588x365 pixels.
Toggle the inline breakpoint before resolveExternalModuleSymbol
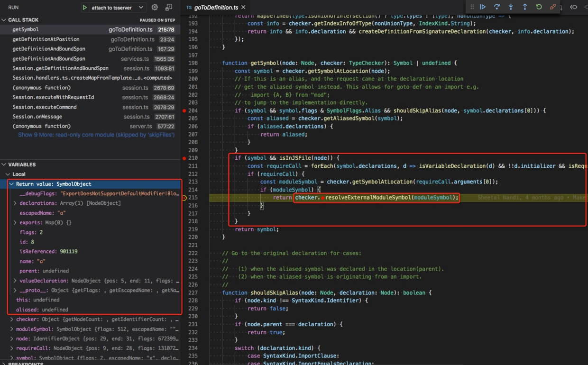coord(322,198)
